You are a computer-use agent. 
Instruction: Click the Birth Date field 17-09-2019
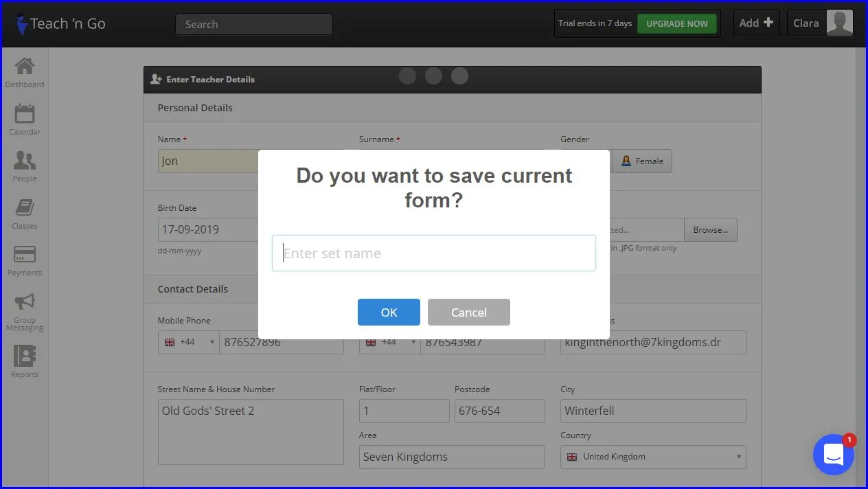pyautogui.click(x=209, y=229)
